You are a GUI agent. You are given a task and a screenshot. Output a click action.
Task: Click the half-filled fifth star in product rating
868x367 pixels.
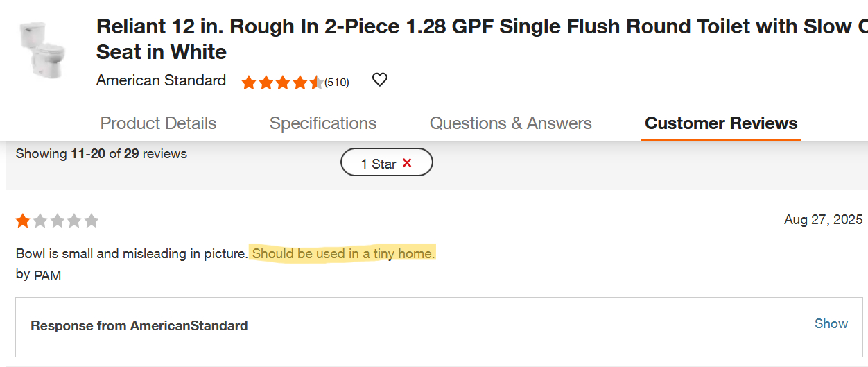click(315, 83)
